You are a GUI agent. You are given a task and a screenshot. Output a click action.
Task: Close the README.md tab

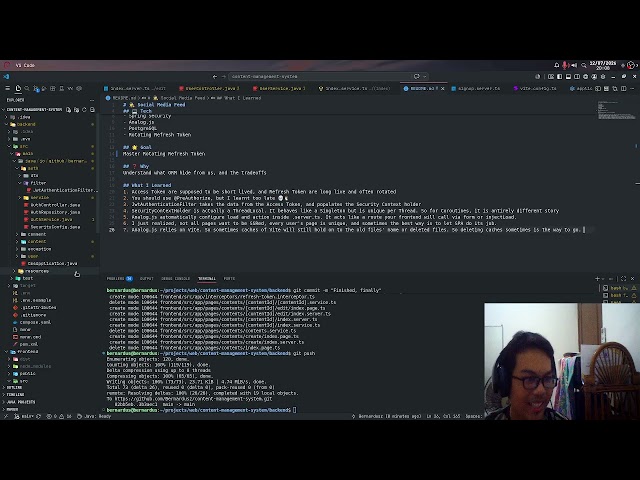[442, 88]
